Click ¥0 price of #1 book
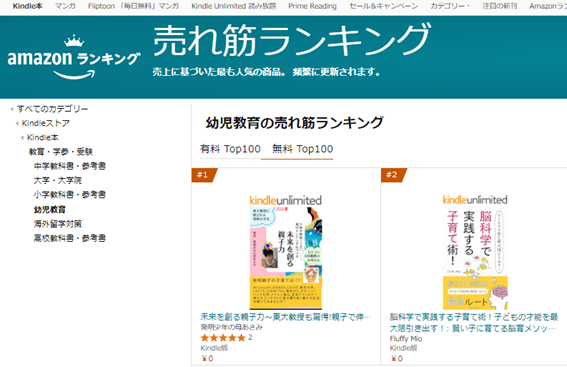Image resolution: width=567 pixels, height=367 pixels. (x=207, y=359)
